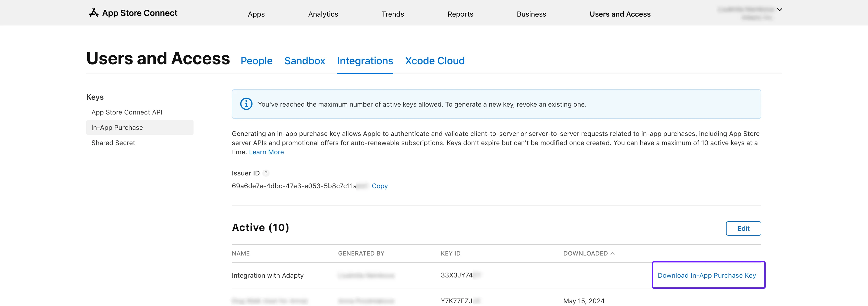Click the Issuer ID question mark help icon
The image size is (868, 306).
tap(266, 173)
